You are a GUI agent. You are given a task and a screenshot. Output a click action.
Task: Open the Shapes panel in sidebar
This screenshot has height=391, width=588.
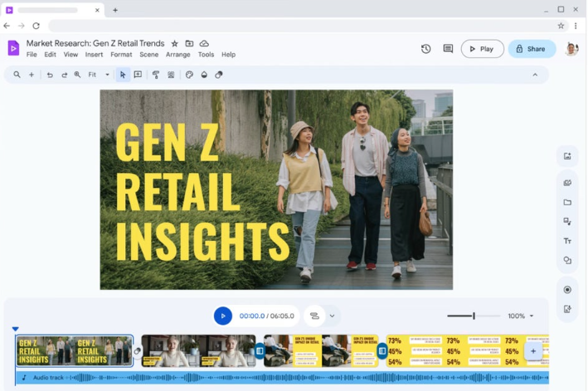[x=567, y=260]
